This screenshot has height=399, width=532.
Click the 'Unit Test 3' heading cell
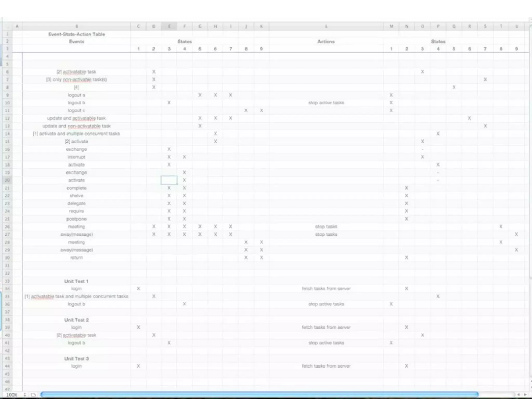(76, 359)
